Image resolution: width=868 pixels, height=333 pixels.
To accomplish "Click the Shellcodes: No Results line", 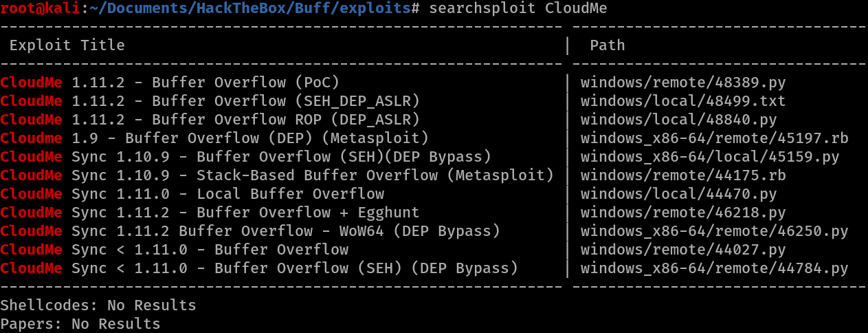I will (x=98, y=305).
